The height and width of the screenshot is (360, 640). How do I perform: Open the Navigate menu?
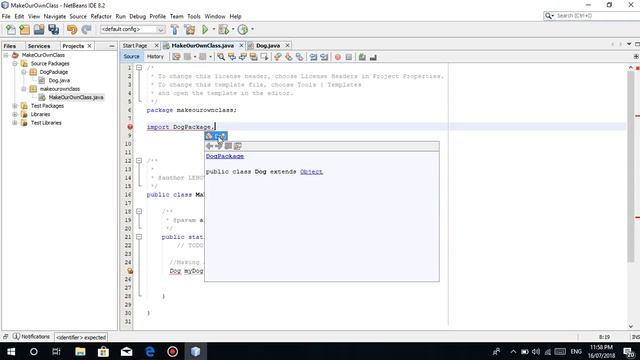[x=55, y=16]
